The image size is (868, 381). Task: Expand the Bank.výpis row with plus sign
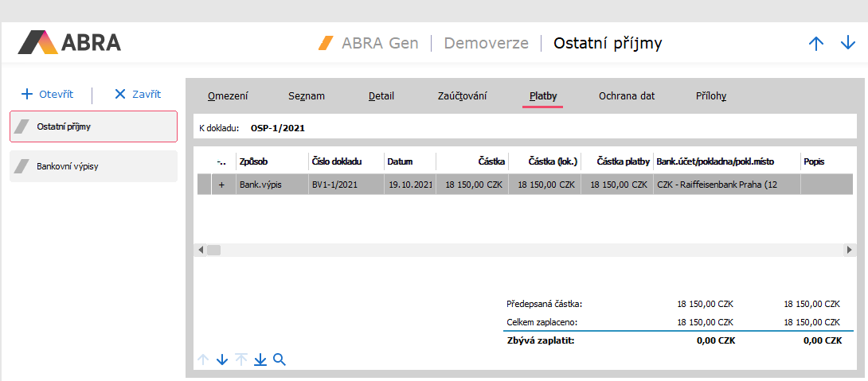(221, 184)
